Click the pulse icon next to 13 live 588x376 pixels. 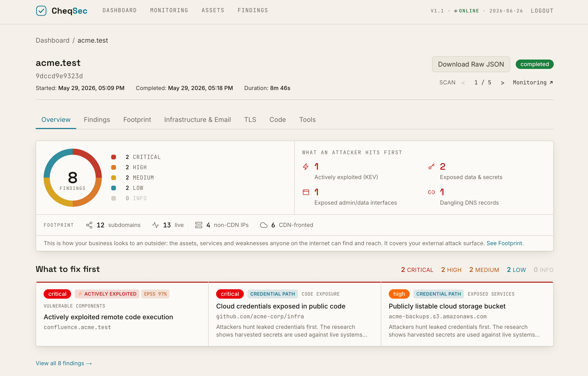click(155, 225)
